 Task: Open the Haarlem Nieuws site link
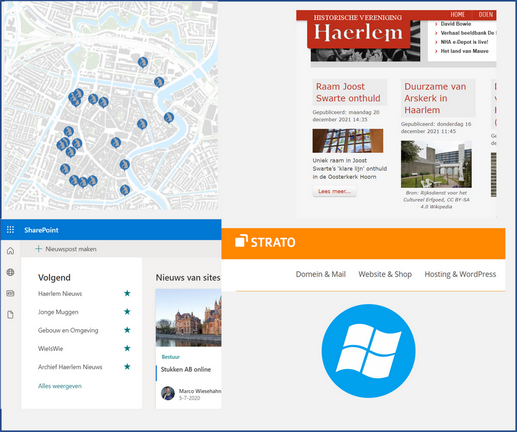pyautogui.click(x=60, y=294)
